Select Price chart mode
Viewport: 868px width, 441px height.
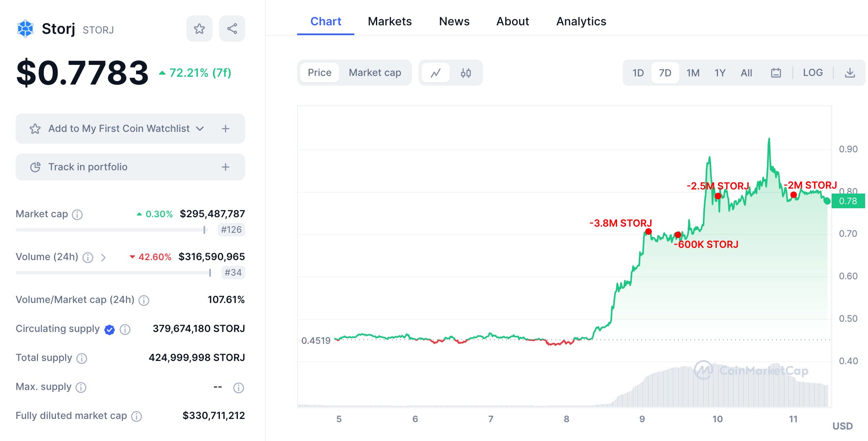(x=319, y=73)
